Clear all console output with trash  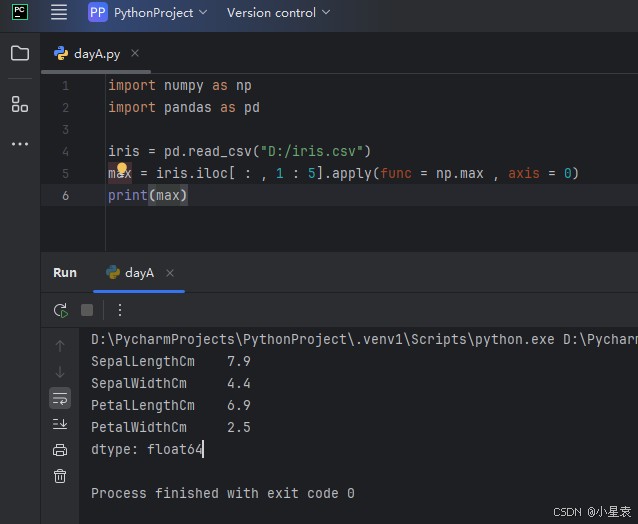[60, 476]
